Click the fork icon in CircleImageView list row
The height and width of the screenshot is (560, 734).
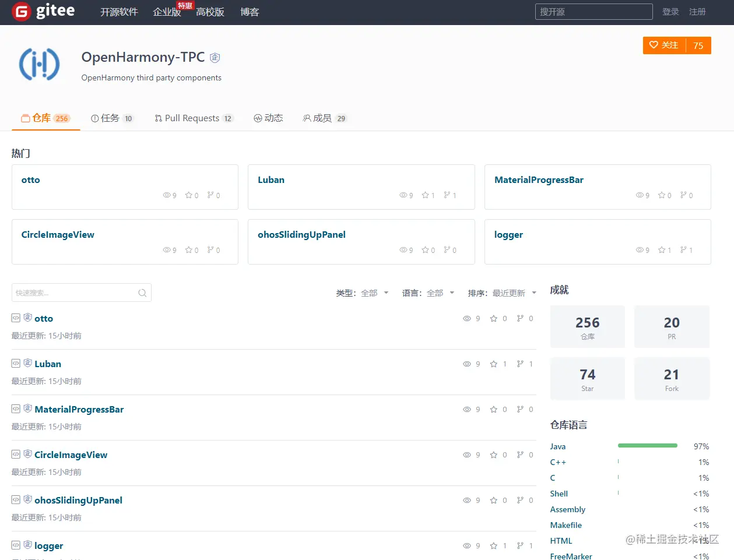point(520,455)
